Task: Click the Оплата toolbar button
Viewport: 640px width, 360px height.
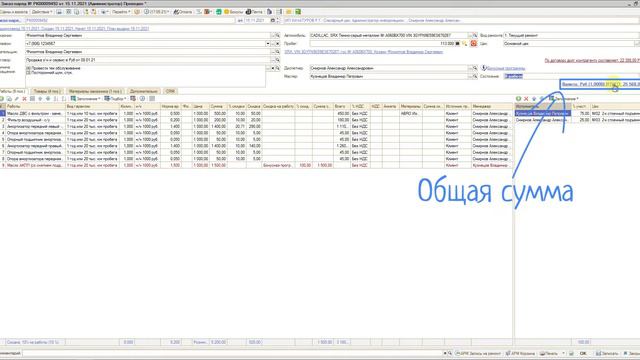Action: [x=182, y=12]
